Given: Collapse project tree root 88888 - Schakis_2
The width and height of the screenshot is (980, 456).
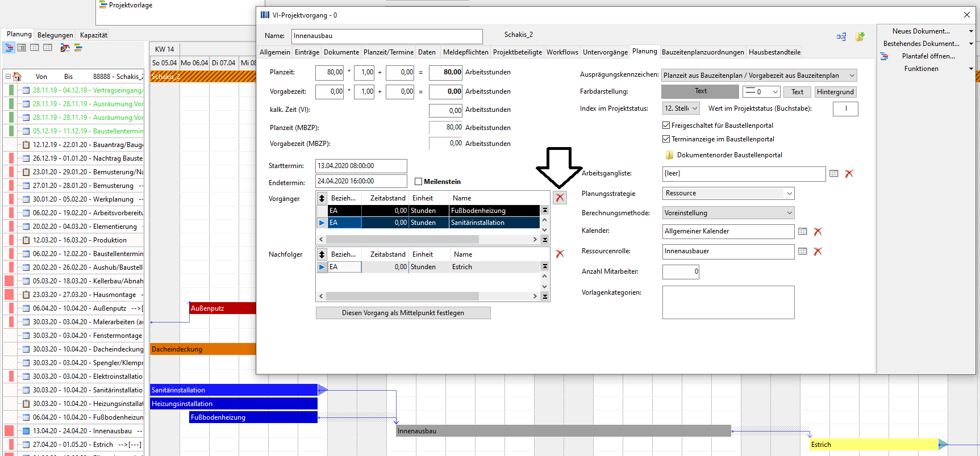Looking at the screenshot, I should [8, 76].
